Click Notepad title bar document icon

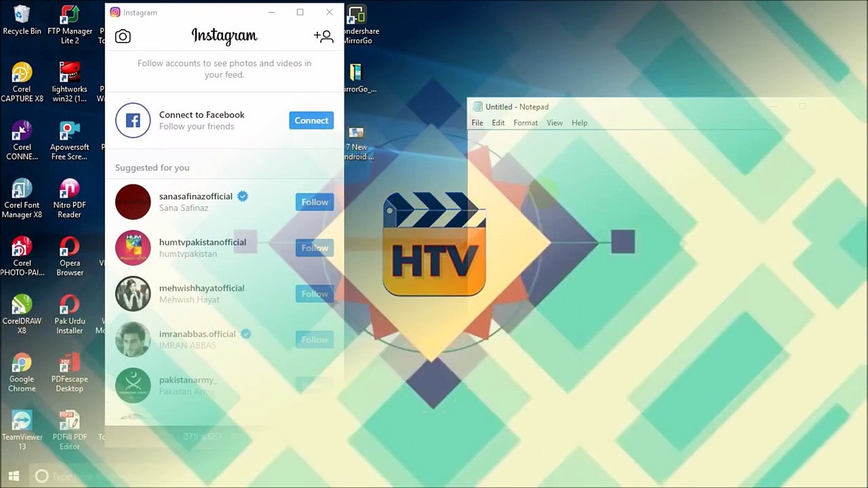(477, 107)
